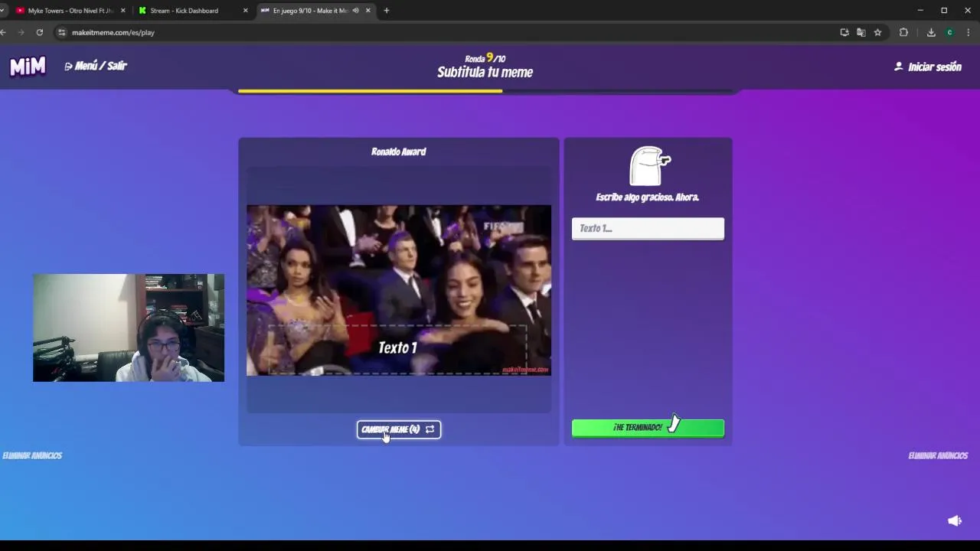Click the browser back arrow
This screenshot has height=551, width=980.
click(x=3, y=32)
